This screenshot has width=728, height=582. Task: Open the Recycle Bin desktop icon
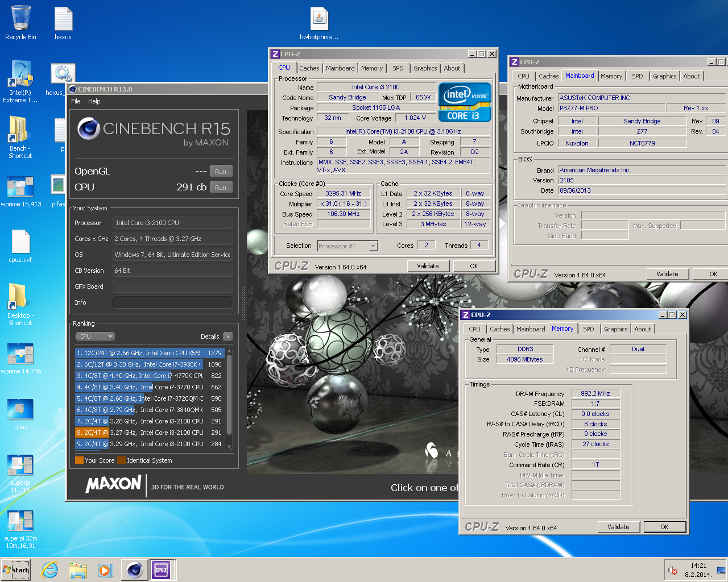tap(20, 23)
